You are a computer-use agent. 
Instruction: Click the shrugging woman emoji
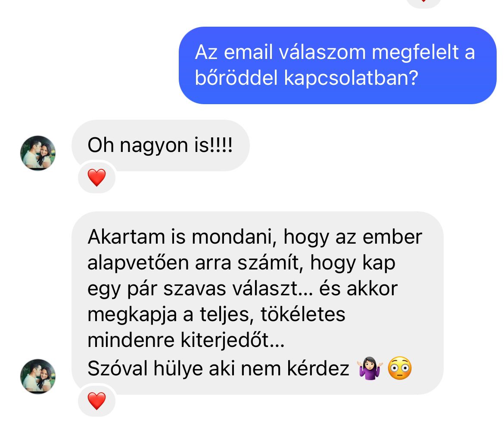coord(370,368)
